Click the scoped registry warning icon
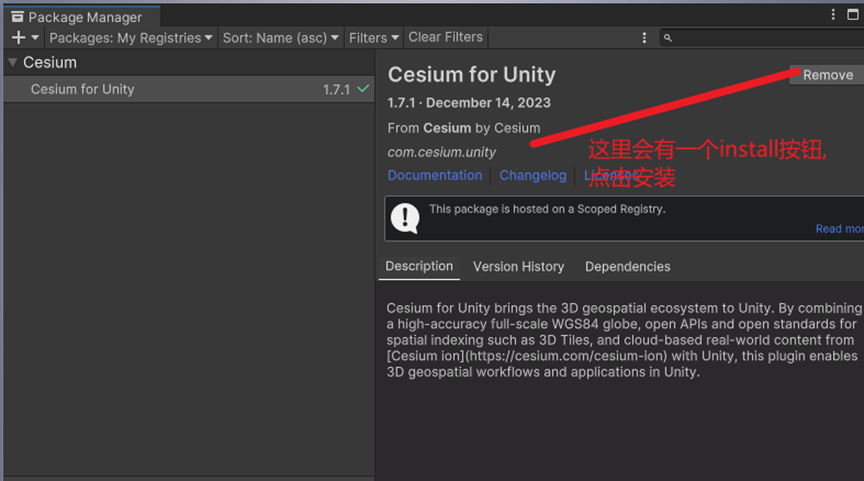 405,218
